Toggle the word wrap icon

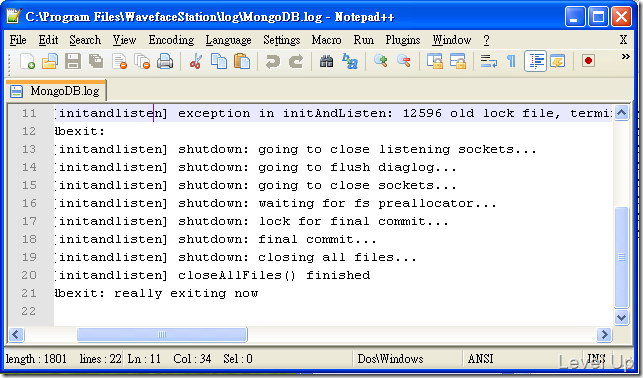(x=488, y=61)
